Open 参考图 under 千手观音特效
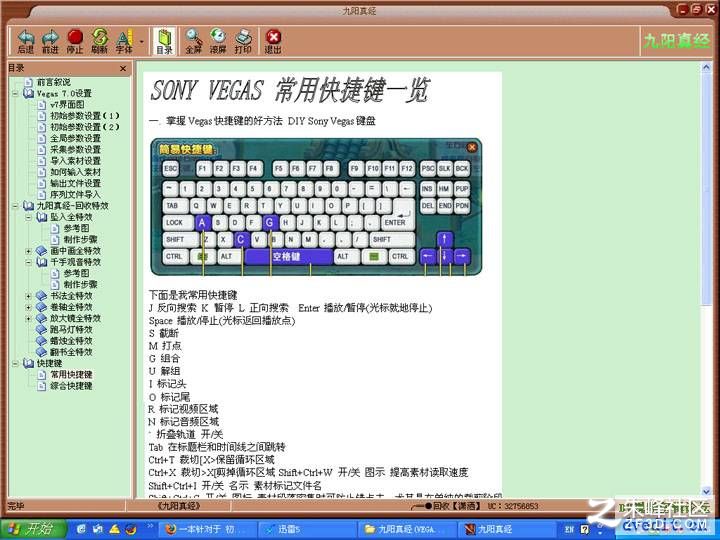Screen dimensions: 720x540 pyautogui.click(x=76, y=273)
